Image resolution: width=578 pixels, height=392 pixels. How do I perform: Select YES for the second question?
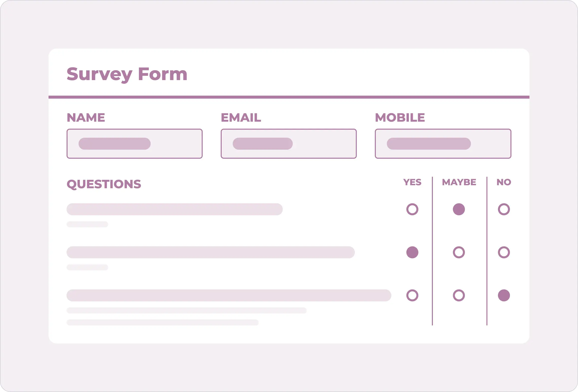[x=412, y=252]
